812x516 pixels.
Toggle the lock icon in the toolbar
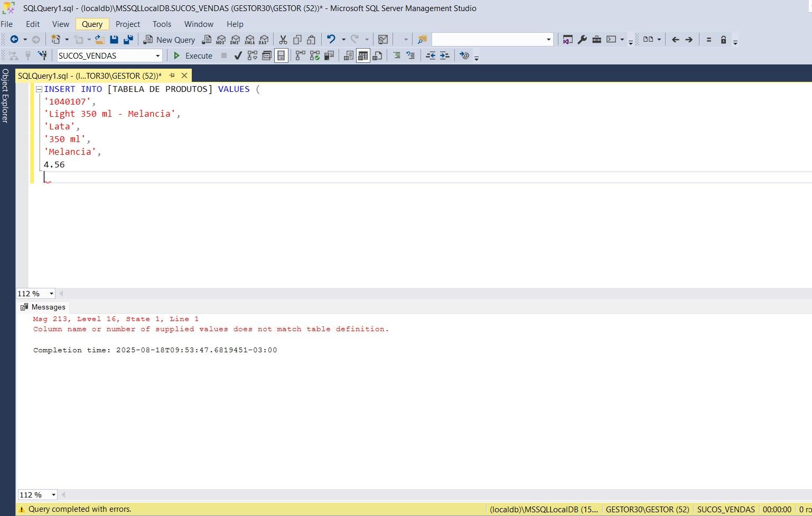click(x=723, y=40)
